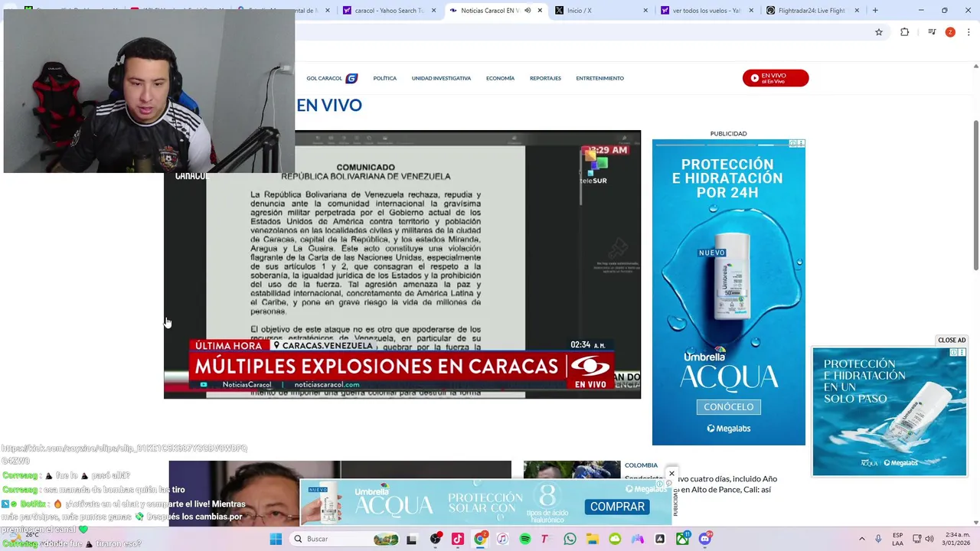Close the ver todos los vuelos tab
Viewport: 980px width, 551px height.
point(751,11)
